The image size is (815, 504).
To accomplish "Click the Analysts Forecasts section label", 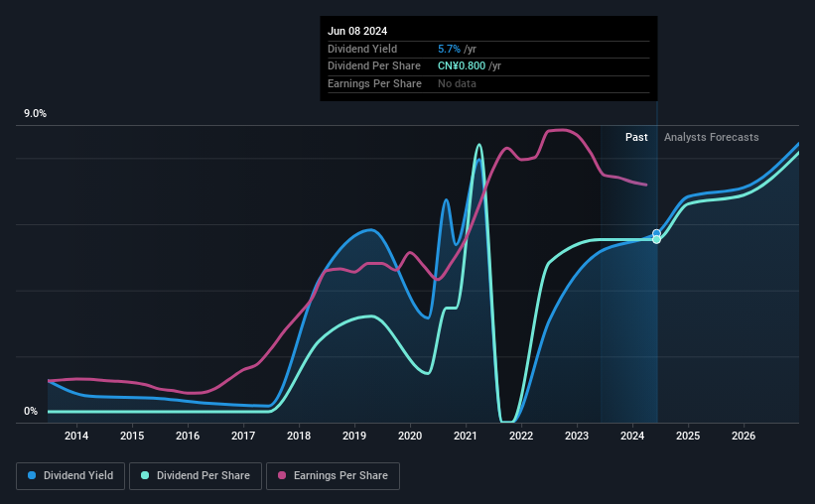I will click(x=711, y=137).
